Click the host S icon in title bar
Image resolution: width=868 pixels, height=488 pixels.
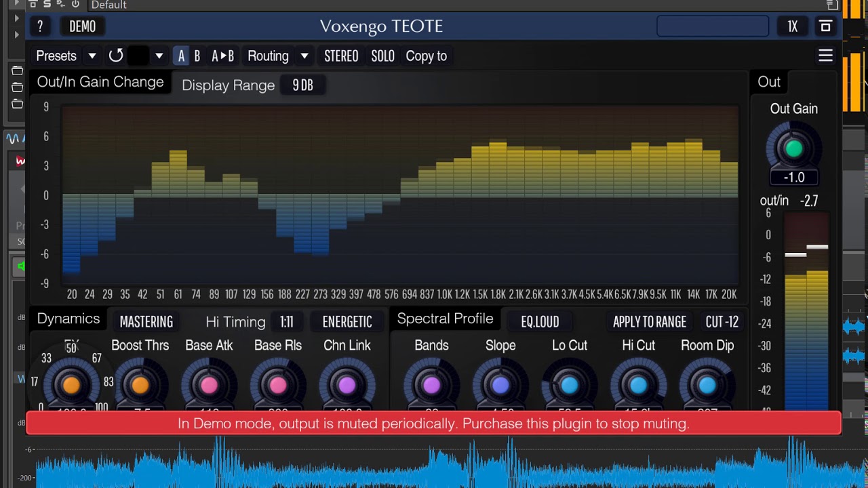(x=47, y=4)
